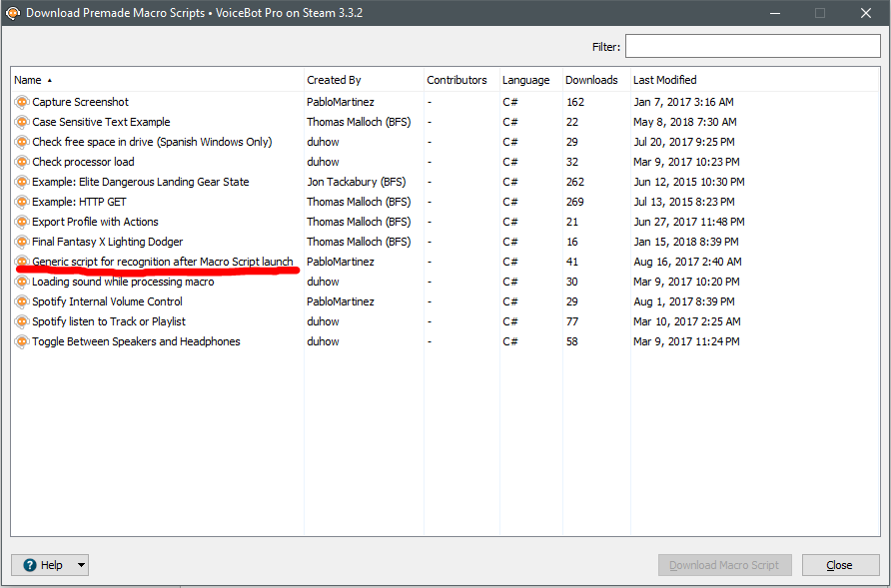This screenshot has width=891, height=588.
Task: Click the icon next to Check processor load
Action: coord(22,162)
